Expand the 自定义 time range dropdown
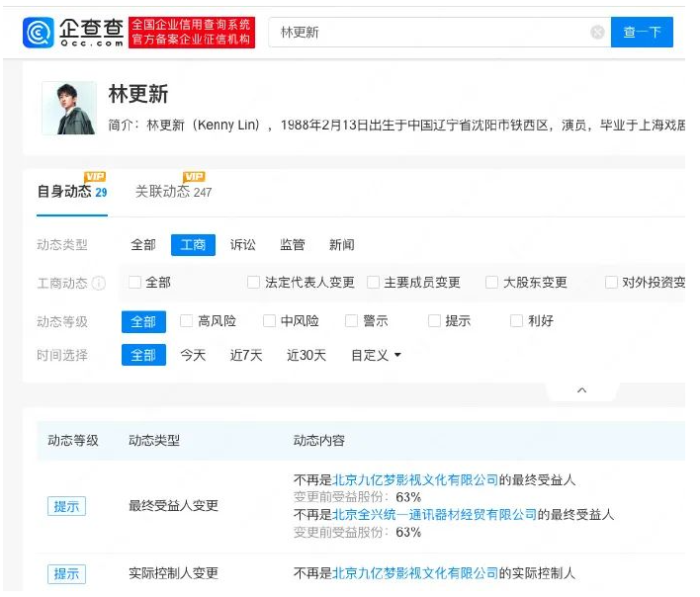This screenshot has width=700, height=597. (x=376, y=355)
